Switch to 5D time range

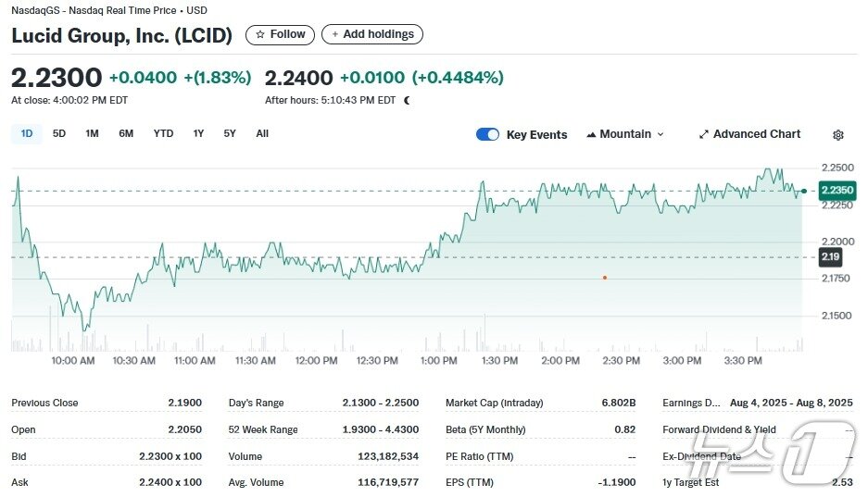click(x=59, y=133)
